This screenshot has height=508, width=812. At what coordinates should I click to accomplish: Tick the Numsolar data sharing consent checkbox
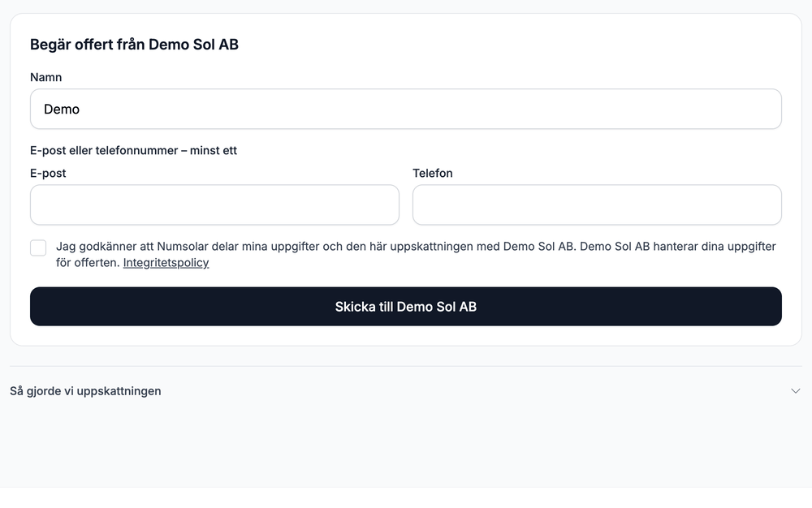[x=38, y=248]
